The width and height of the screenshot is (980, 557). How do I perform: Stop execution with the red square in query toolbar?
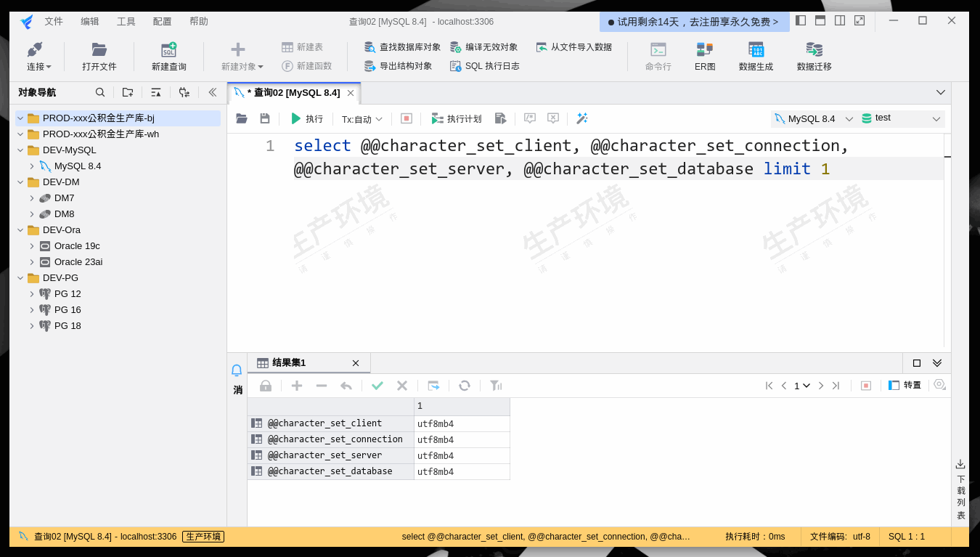click(407, 118)
